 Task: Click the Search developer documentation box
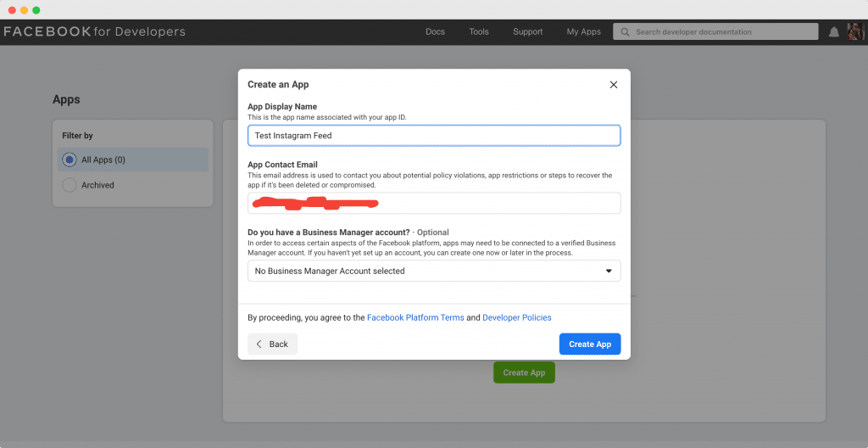point(715,31)
